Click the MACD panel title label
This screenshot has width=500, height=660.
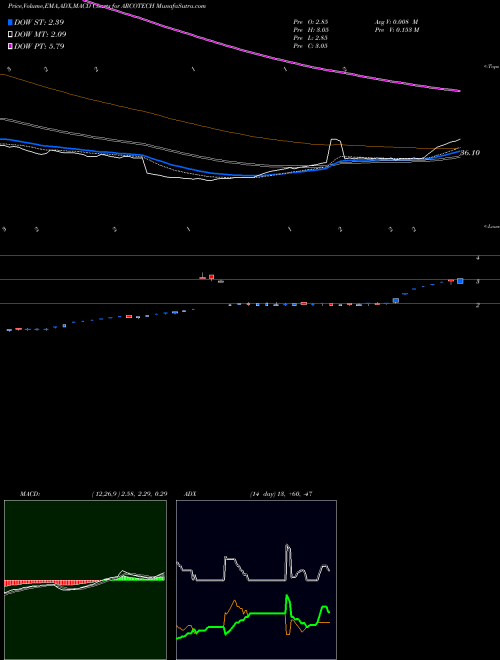pyautogui.click(x=30, y=494)
